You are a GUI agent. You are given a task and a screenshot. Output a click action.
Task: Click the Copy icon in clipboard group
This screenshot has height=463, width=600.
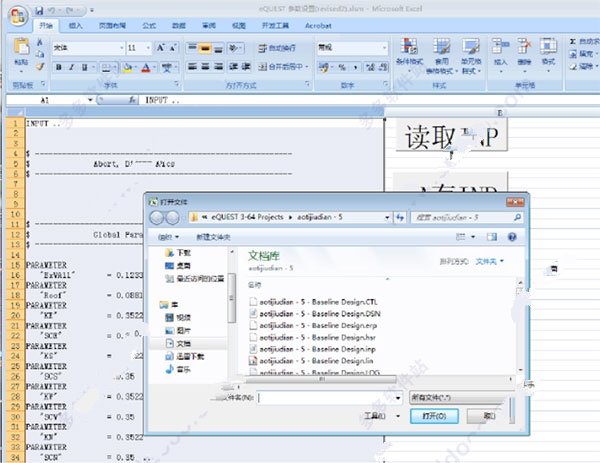(40, 54)
